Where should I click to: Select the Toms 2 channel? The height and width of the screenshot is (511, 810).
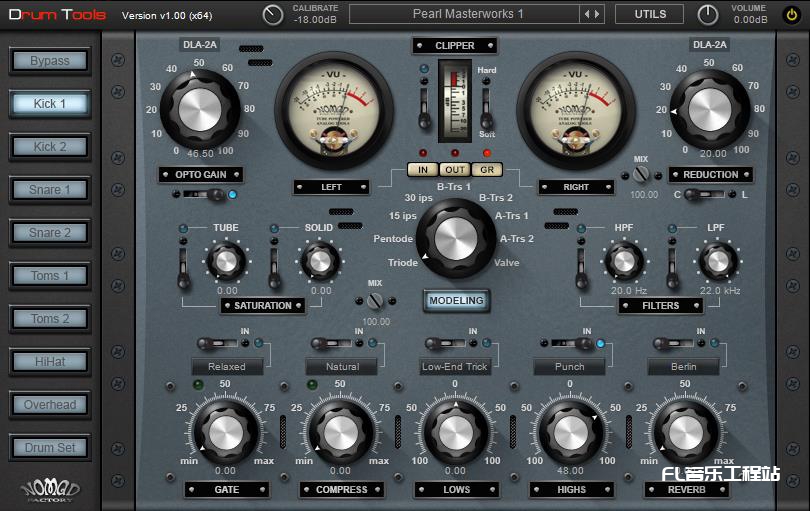click(50, 319)
